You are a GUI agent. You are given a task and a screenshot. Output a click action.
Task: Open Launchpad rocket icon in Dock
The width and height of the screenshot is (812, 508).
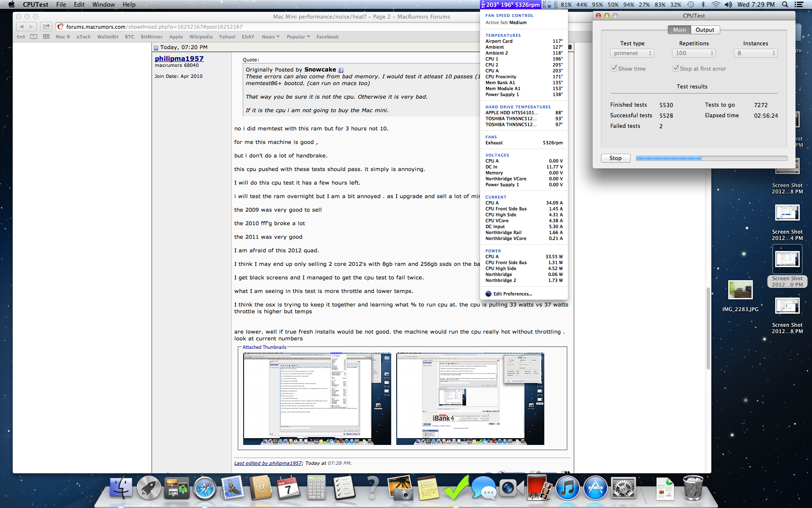point(148,488)
